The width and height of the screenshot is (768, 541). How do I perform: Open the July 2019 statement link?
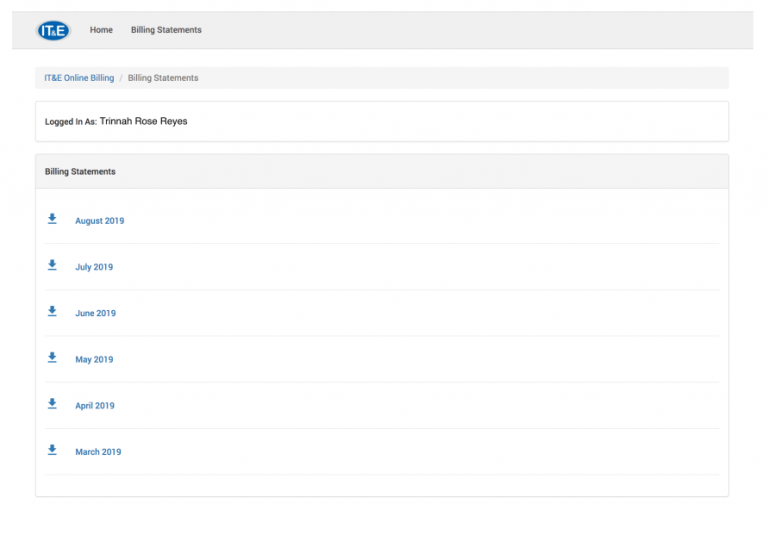pyautogui.click(x=94, y=267)
